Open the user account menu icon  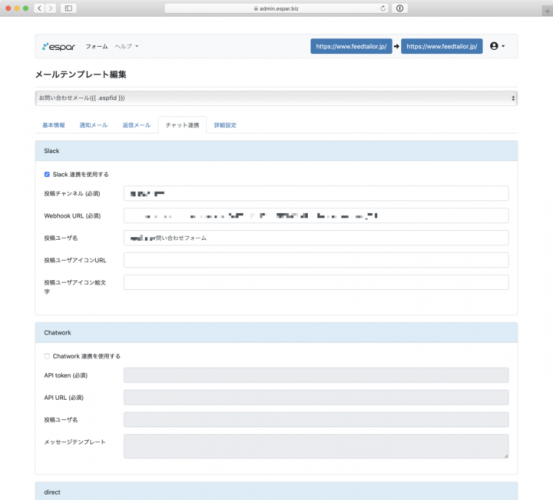pyautogui.click(x=497, y=46)
